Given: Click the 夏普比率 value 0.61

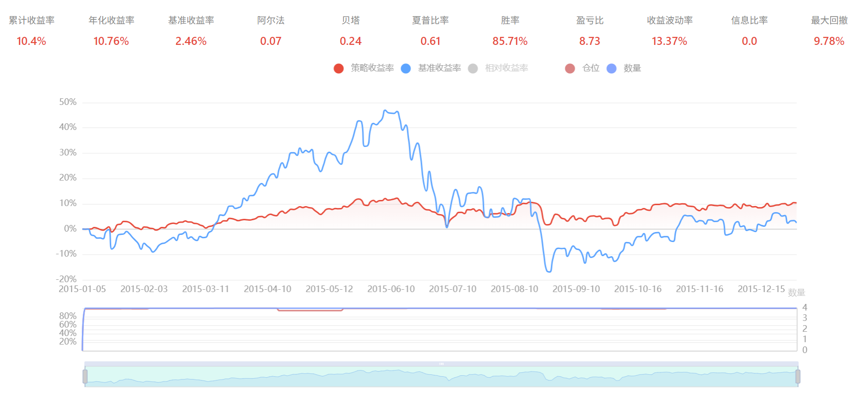Looking at the screenshot, I should (x=430, y=41).
